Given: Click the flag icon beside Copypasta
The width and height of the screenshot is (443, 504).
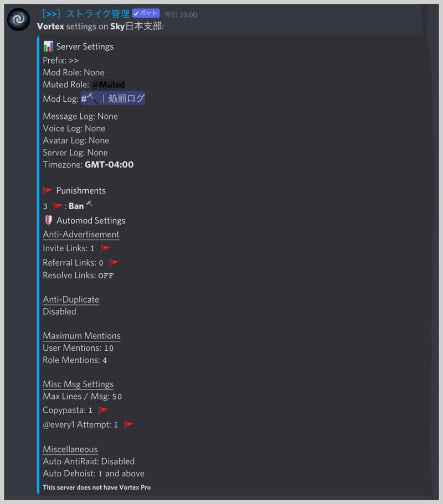Looking at the screenshot, I should 103,409.
